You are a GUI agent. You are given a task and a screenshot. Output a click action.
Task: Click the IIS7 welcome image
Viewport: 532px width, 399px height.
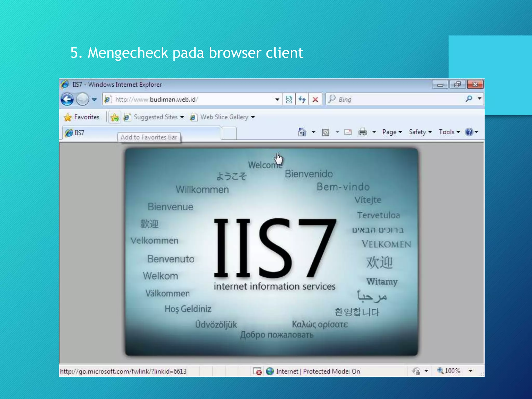tap(271, 252)
